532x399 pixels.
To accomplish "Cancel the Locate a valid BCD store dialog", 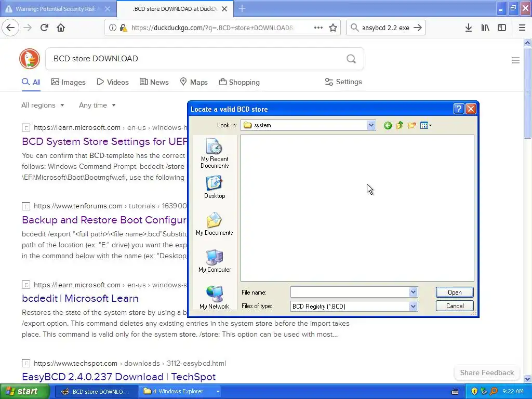I will tap(454, 306).
